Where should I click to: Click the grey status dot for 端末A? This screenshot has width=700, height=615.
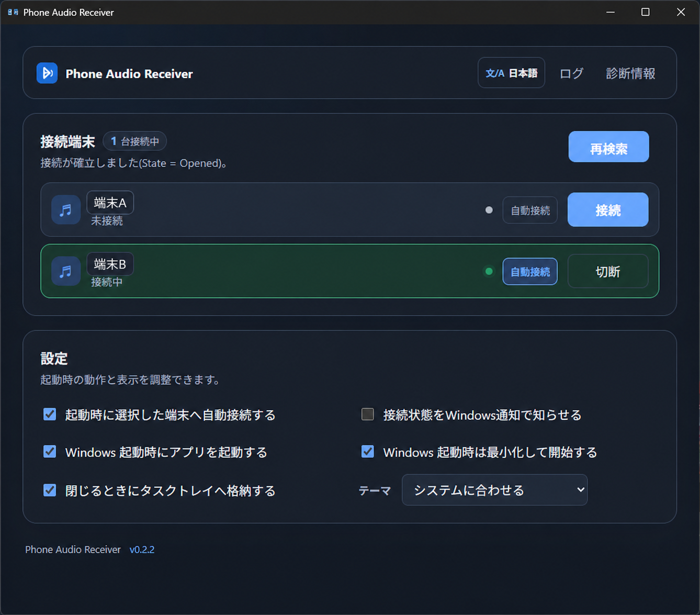(x=489, y=210)
